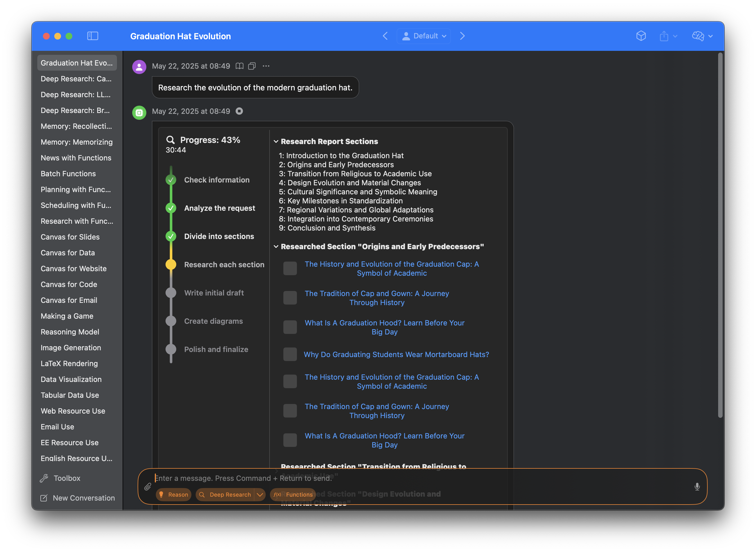Open first What Is A Graduation Hood link
This screenshot has height=552, width=756.
pos(384,327)
